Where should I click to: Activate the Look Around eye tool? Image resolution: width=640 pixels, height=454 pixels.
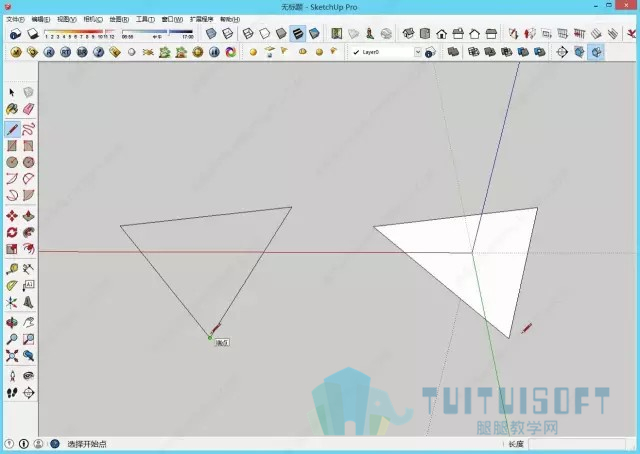tap(28, 376)
